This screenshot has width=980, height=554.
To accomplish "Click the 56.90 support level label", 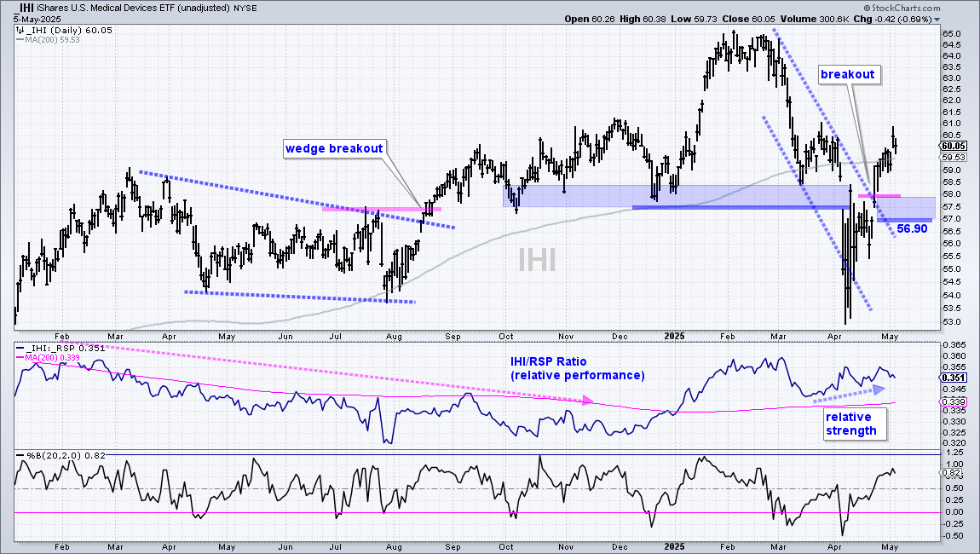I will pos(912,229).
